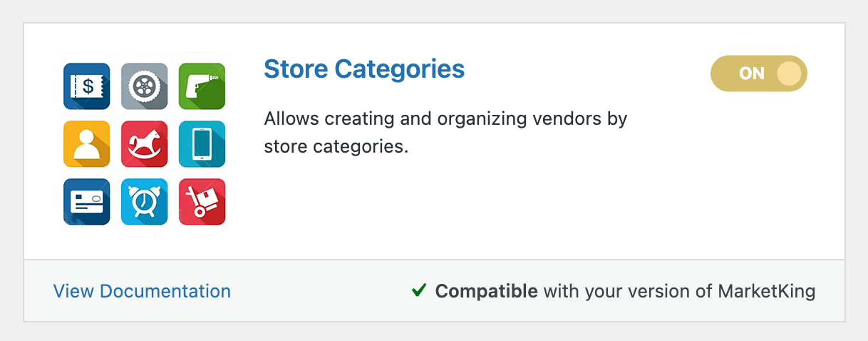The width and height of the screenshot is (868, 341).
Task: Click the bold Compatible text
Action: tap(487, 291)
